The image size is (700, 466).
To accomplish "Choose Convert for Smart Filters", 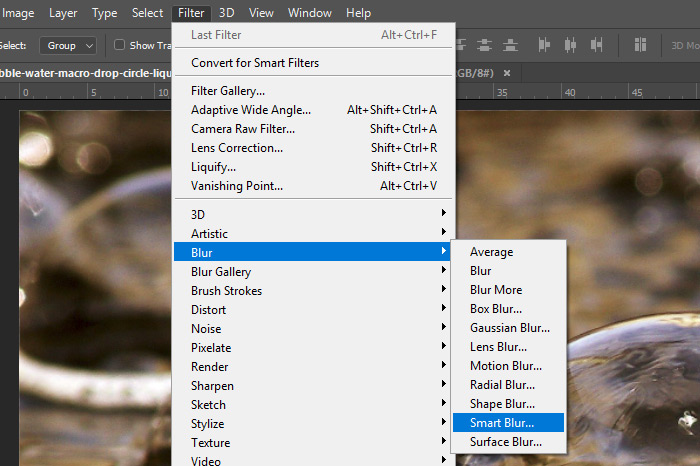I will click(x=313, y=63).
